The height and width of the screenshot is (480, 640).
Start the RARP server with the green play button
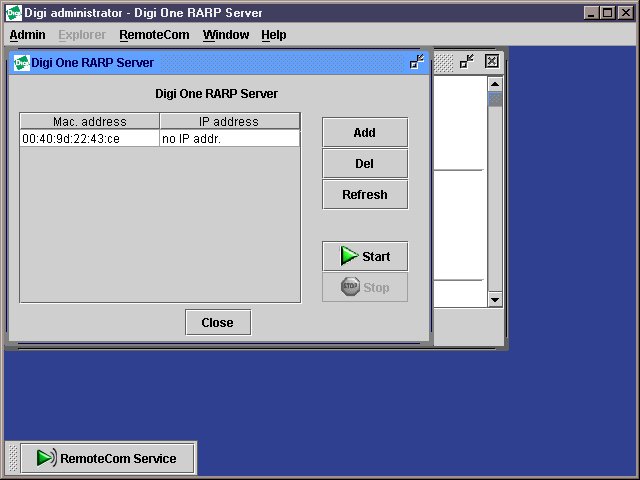click(x=365, y=256)
